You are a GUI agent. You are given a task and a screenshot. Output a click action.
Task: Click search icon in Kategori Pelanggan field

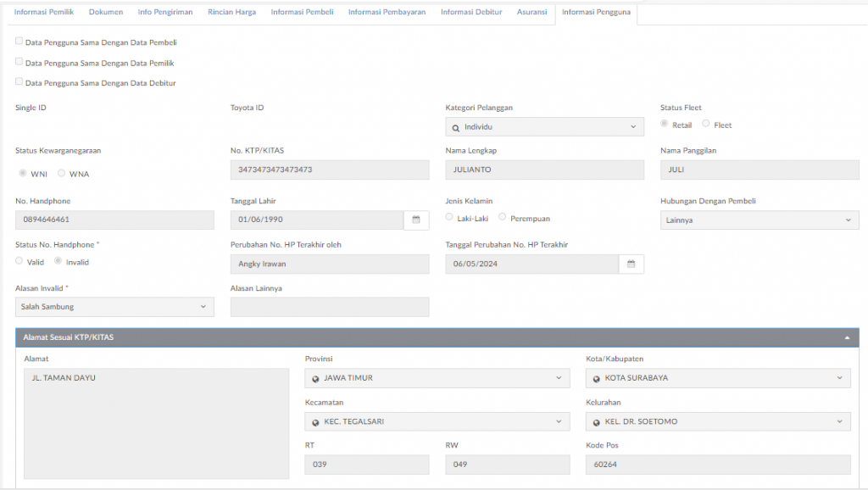(x=455, y=128)
